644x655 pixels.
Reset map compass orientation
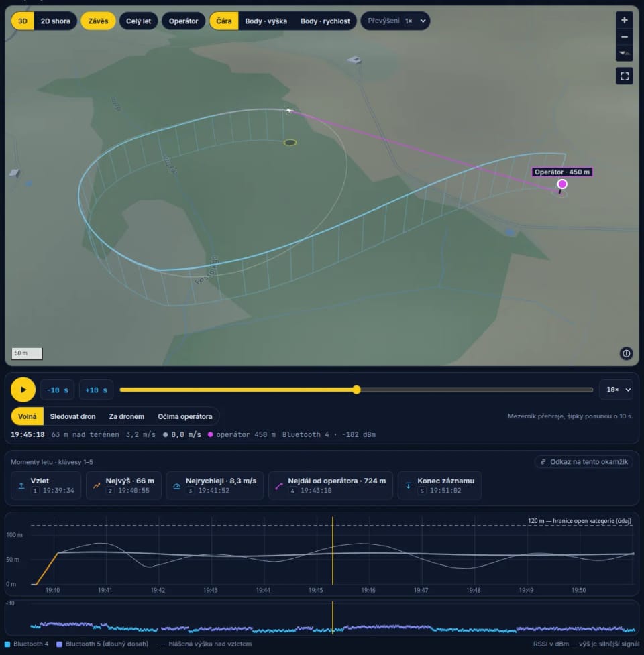pos(624,53)
